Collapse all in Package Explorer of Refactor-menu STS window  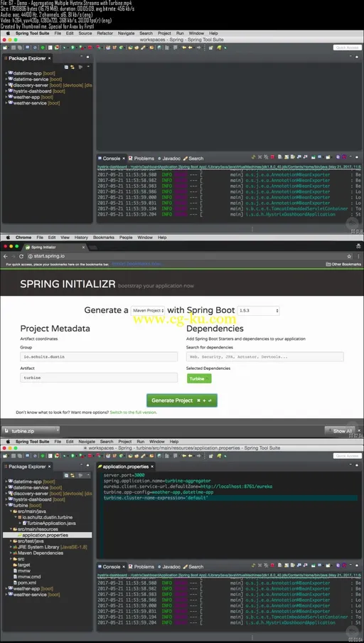pos(66,67)
